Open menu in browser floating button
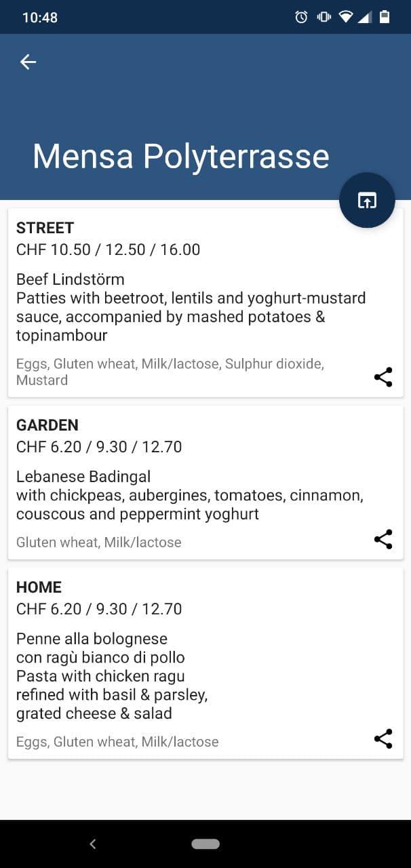The image size is (411, 868). click(x=367, y=200)
